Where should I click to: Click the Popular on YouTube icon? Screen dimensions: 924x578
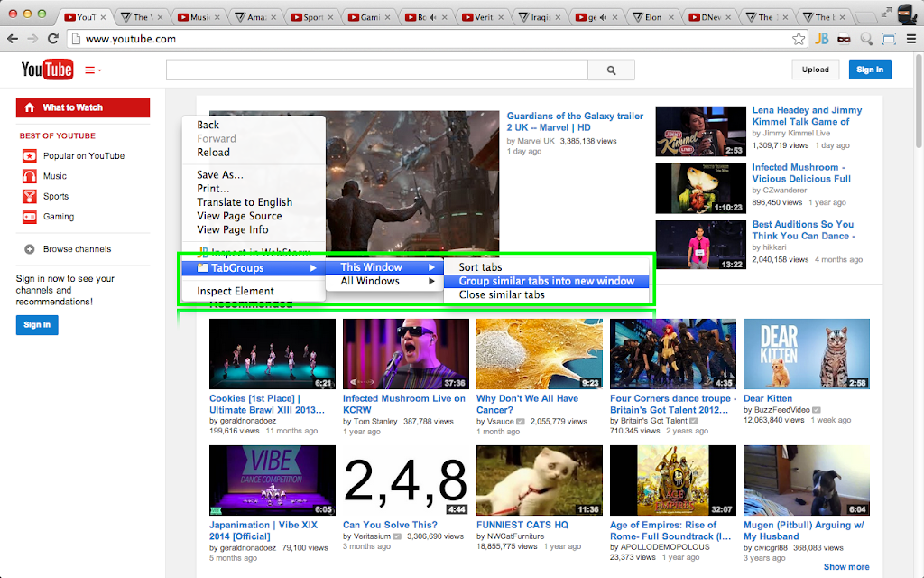pyautogui.click(x=30, y=155)
